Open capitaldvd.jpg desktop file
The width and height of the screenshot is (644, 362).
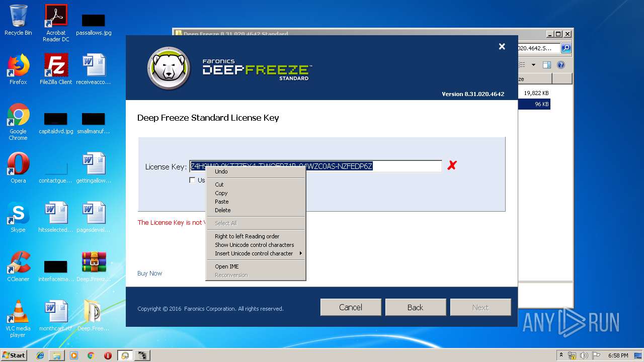pos(56,123)
